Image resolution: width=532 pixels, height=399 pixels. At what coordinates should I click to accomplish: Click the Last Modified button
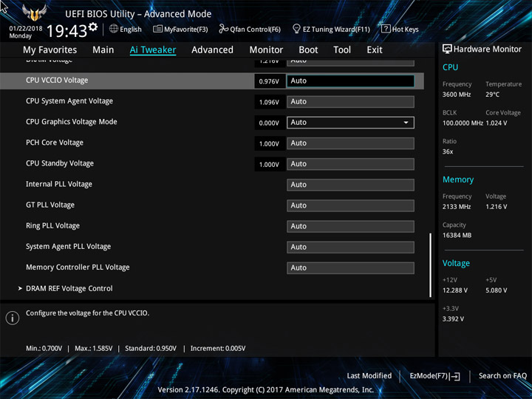369,376
